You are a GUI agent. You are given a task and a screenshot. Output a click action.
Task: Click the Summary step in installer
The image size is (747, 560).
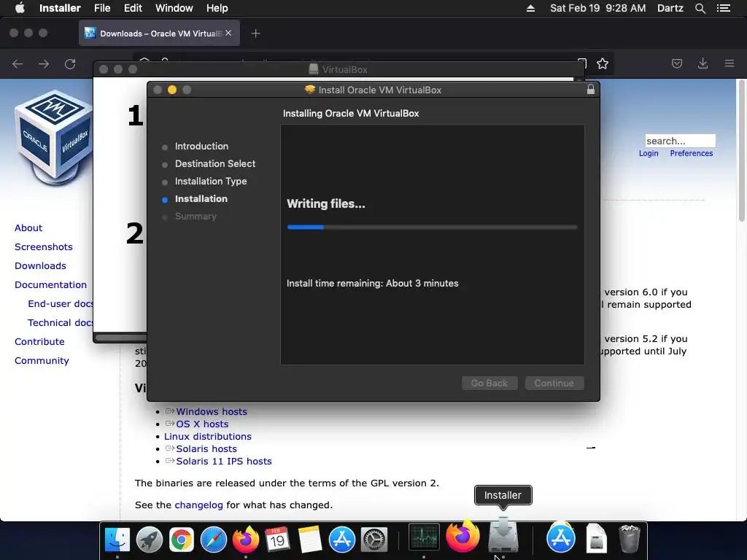coord(196,216)
